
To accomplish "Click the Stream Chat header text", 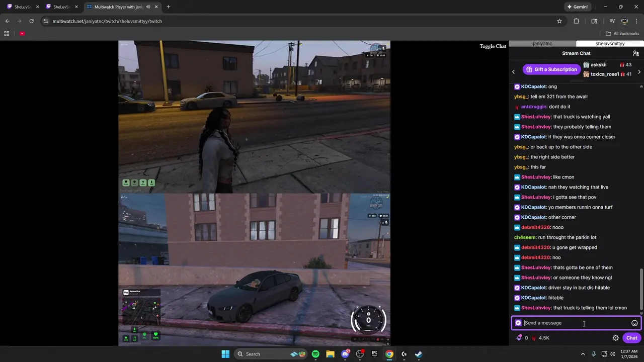I will (x=576, y=53).
